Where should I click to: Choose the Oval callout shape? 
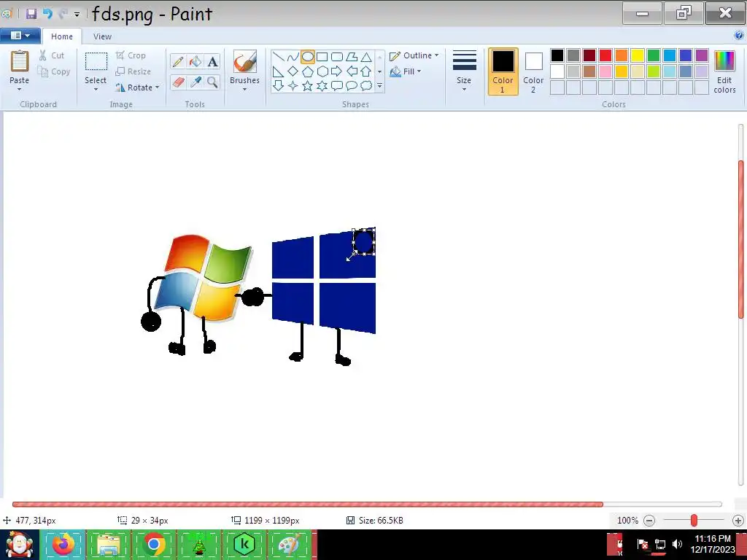click(x=352, y=86)
